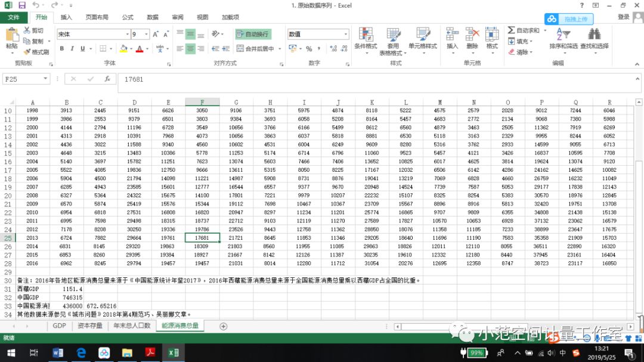Screen dimensions: 644x362
Task: Increase the font size
Action: (155, 35)
